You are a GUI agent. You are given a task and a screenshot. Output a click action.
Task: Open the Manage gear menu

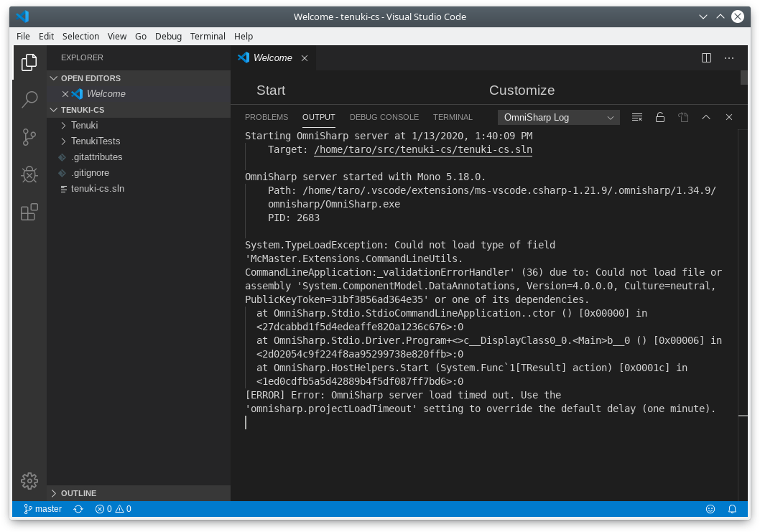(29, 481)
